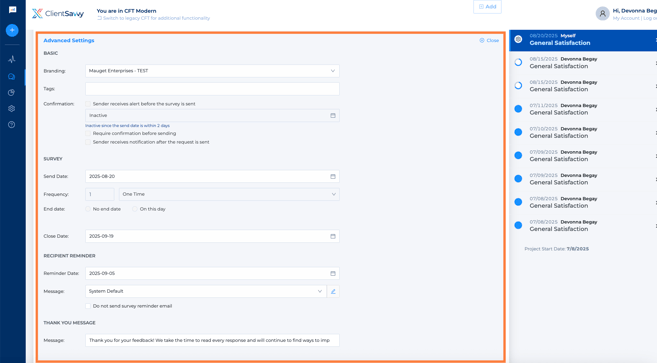
Task: Switch to legacy CFT link
Action: pyautogui.click(x=154, y=18)
